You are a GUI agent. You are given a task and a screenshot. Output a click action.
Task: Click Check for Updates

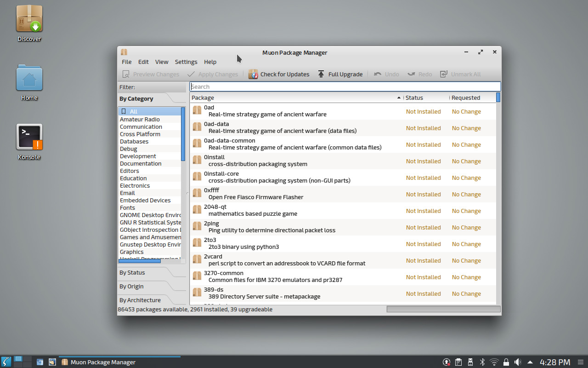click(x=279, y=74)
